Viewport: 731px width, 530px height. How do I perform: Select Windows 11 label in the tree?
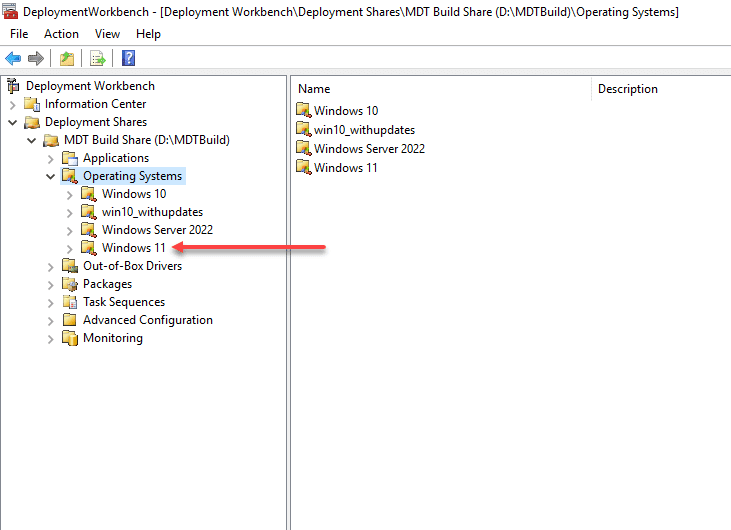pos(134,248)
